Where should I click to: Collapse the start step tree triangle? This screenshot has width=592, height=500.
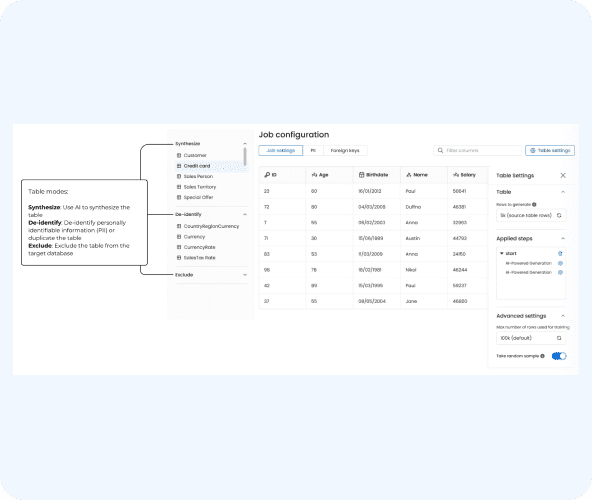[502, 253]
